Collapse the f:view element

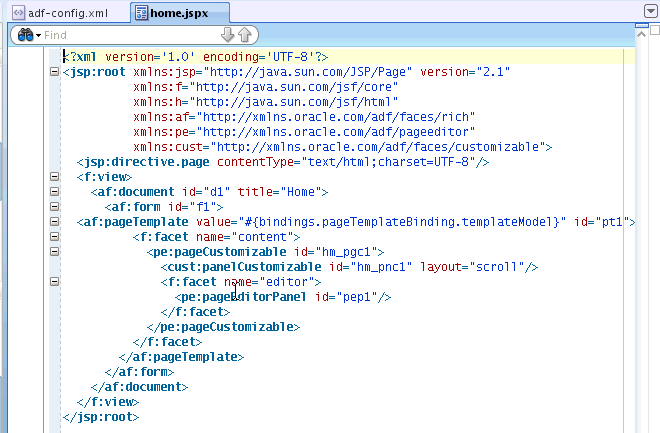click(54, 176)
